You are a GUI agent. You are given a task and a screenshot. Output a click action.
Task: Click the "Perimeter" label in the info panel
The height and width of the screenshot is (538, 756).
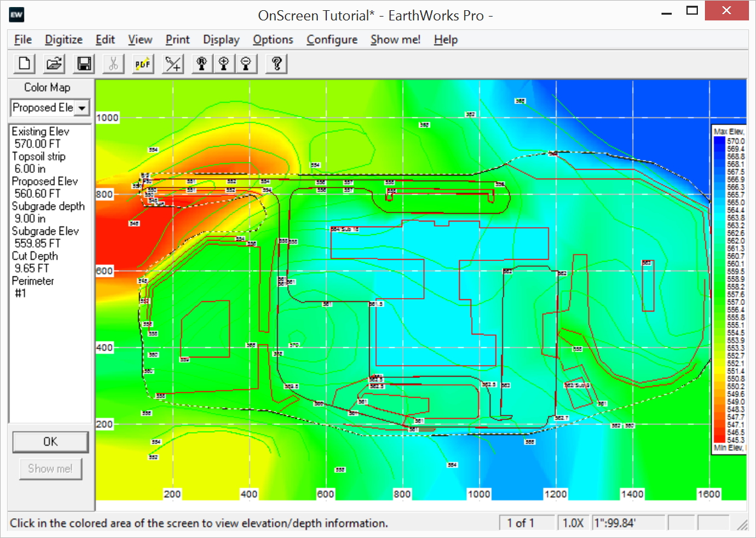33,281
